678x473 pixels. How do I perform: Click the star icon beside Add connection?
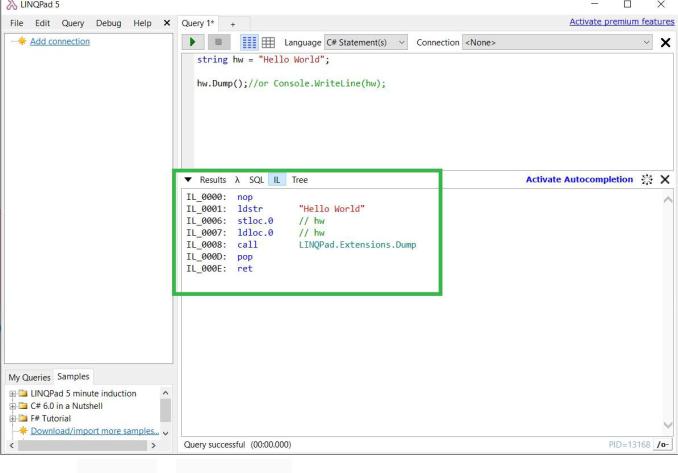point(22,41)
